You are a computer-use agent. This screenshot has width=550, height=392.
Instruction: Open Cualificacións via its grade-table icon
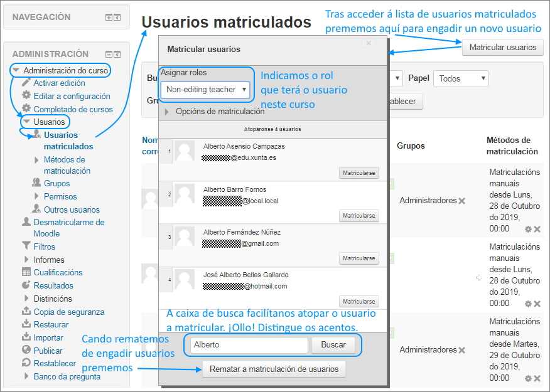pyautogui.click(x=26, y=273)
